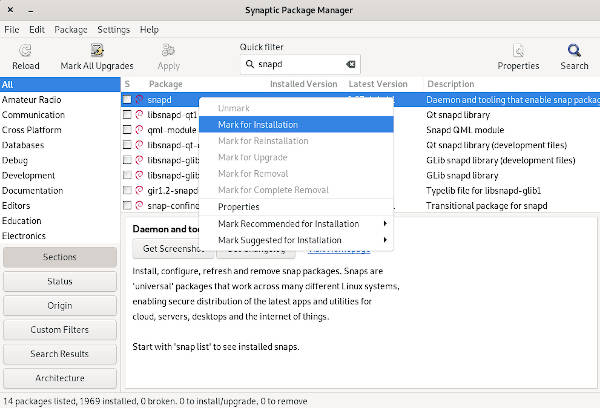
Task: Open the Settings menu
Action: point(113,29)
